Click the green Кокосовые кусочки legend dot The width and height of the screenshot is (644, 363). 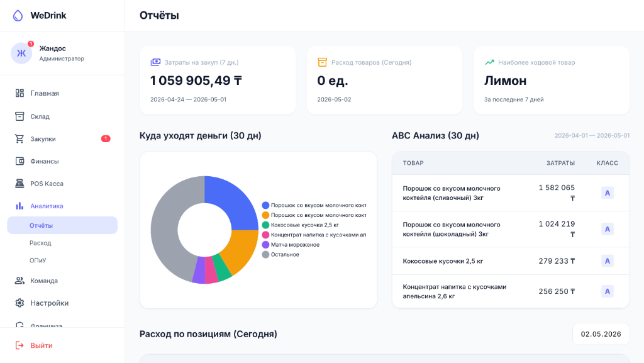point(265,225)
